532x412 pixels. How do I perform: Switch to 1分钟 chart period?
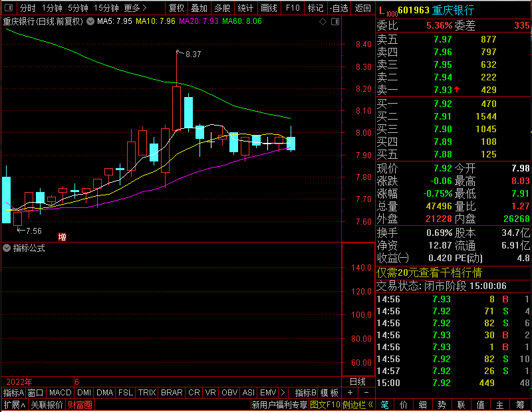[x=52, y=8]
